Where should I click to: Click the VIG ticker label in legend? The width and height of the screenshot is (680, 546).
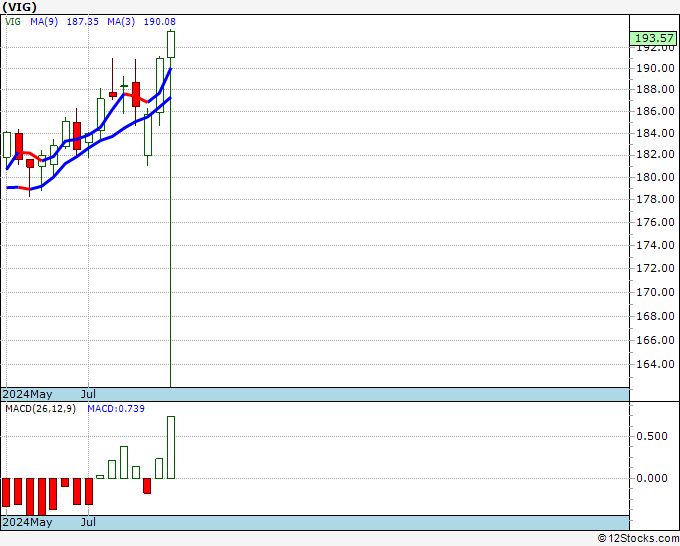point(13,21)
